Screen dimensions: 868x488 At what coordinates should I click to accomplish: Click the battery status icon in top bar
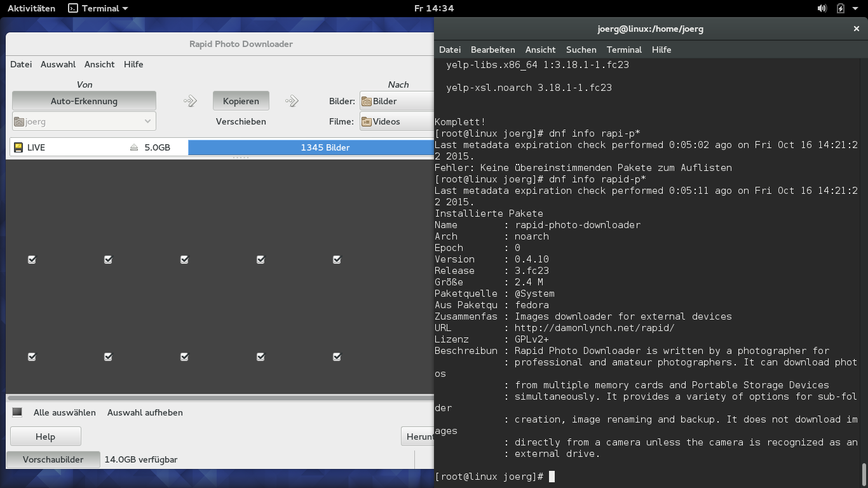coord(840,8)
